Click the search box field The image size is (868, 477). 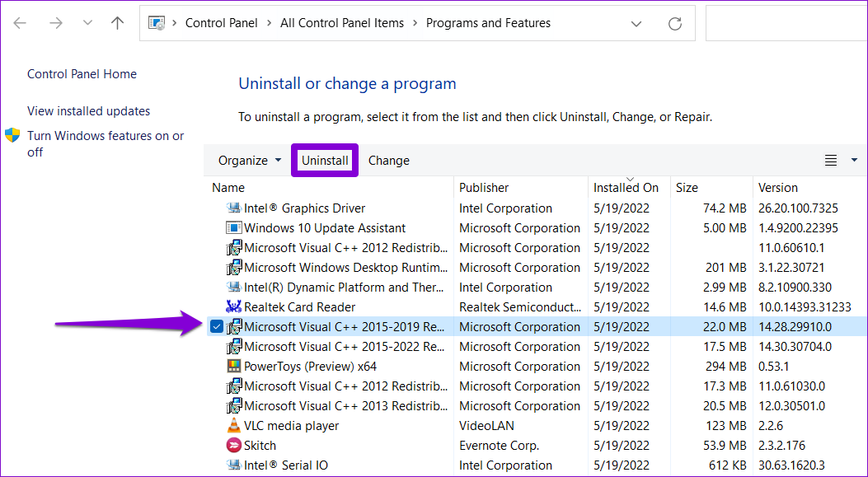[786, 23]
